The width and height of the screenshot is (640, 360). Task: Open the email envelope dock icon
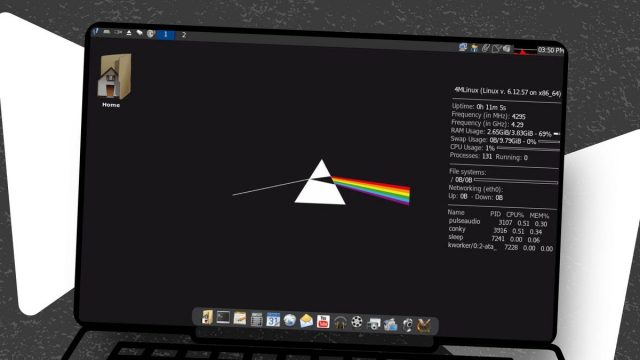[306, 321]
